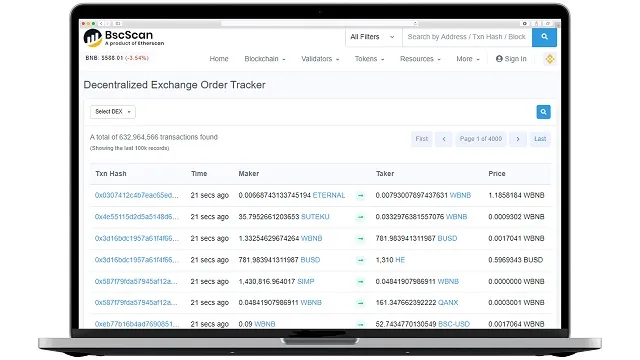
Task: Click the blue search icon beside Select DEX
Action: pyautogui.click(x=543, y=112)
